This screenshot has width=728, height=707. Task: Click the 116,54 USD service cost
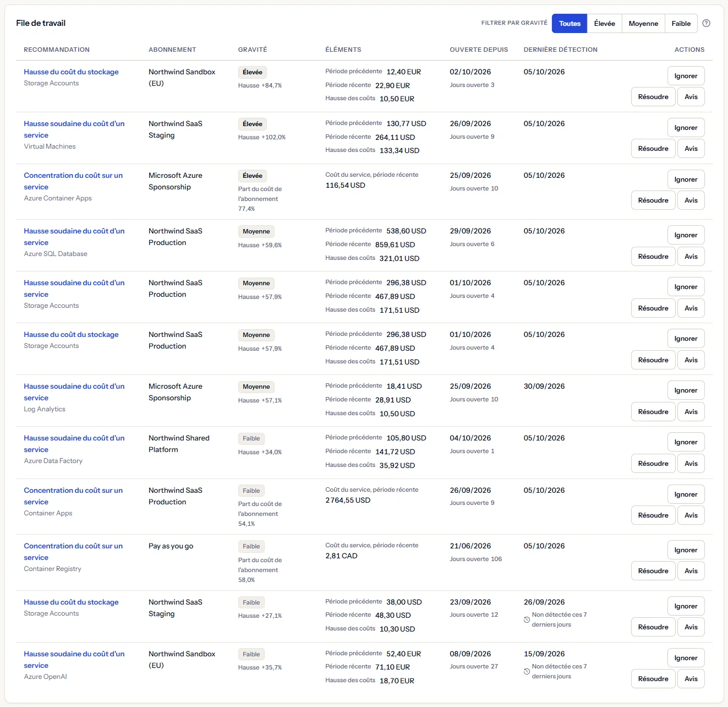[x=345, y=186]
